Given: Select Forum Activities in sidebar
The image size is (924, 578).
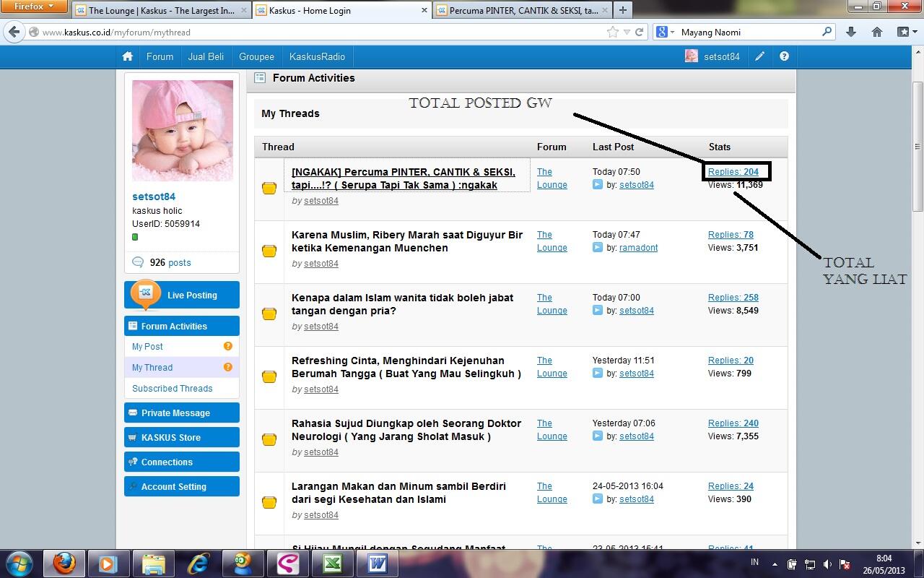Looking at the screenshot, I should pyautogui.click(x=182, y=326).
